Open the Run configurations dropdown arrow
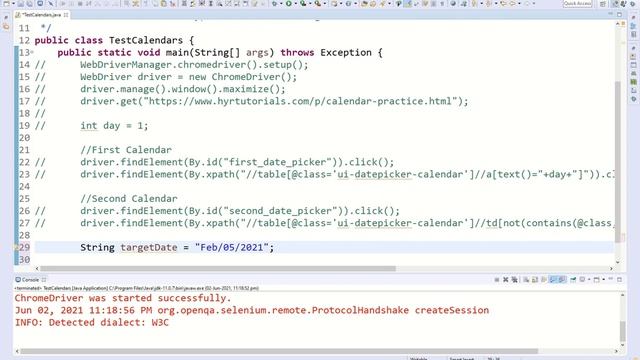Viewport: 640px width, 360px height. (296, 4)
